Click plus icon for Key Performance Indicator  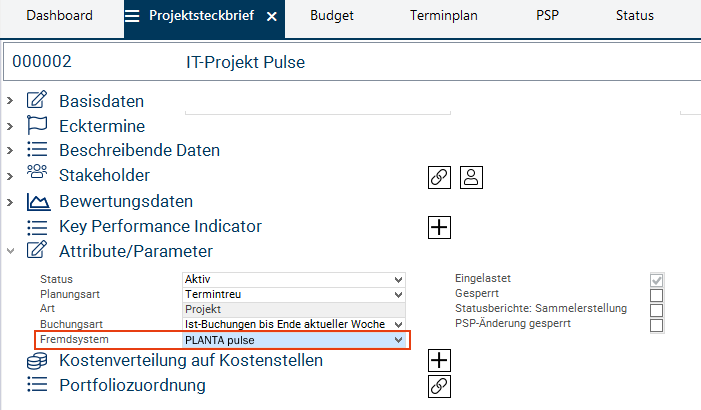(x=438, y=227)
